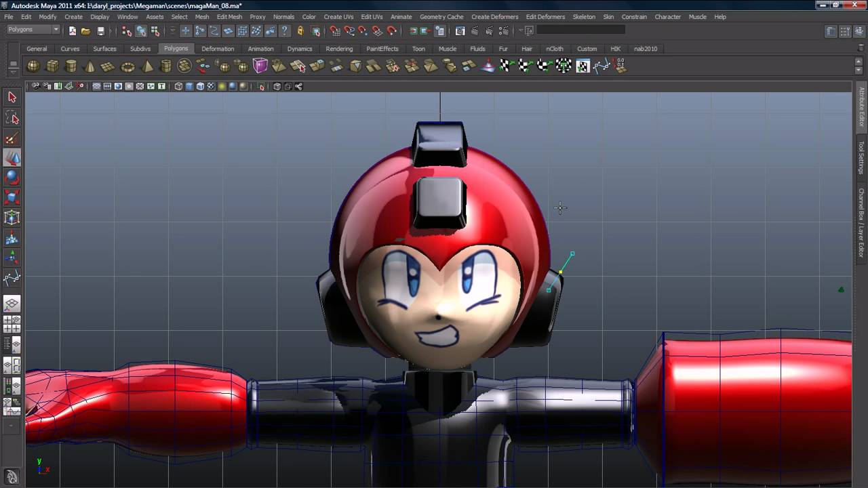Toggle the selection lock icon
This screenshot has width=868, height=488.
click(x=300, y=30)
